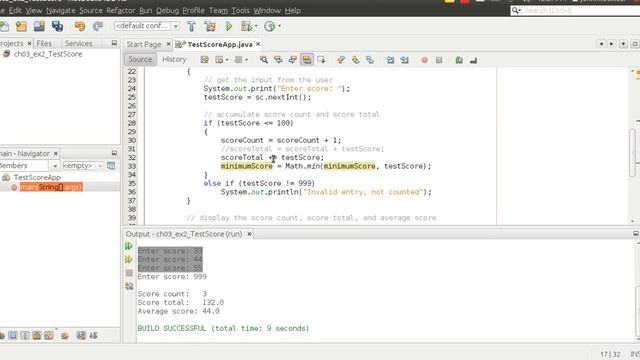Click the Save All icon
Viewport: 640px width, 360px height.
[x=57, y=27]
